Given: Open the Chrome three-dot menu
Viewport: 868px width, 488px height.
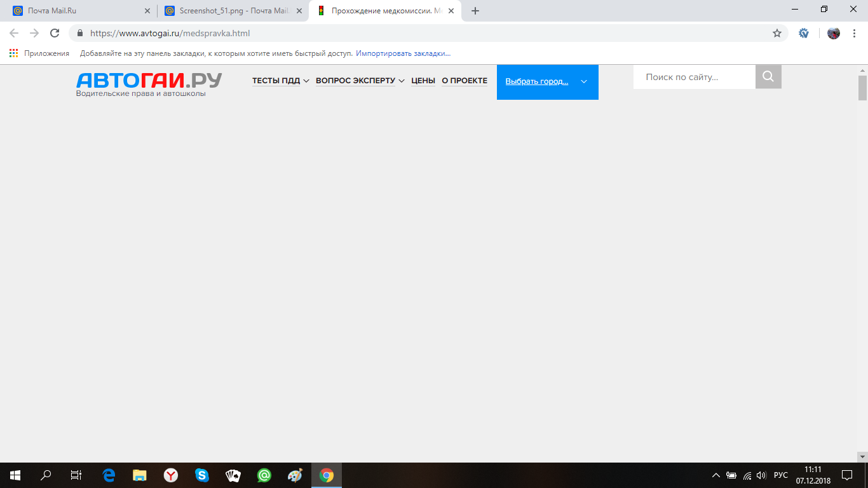Looking at the screenshot, I should point(854,33).
